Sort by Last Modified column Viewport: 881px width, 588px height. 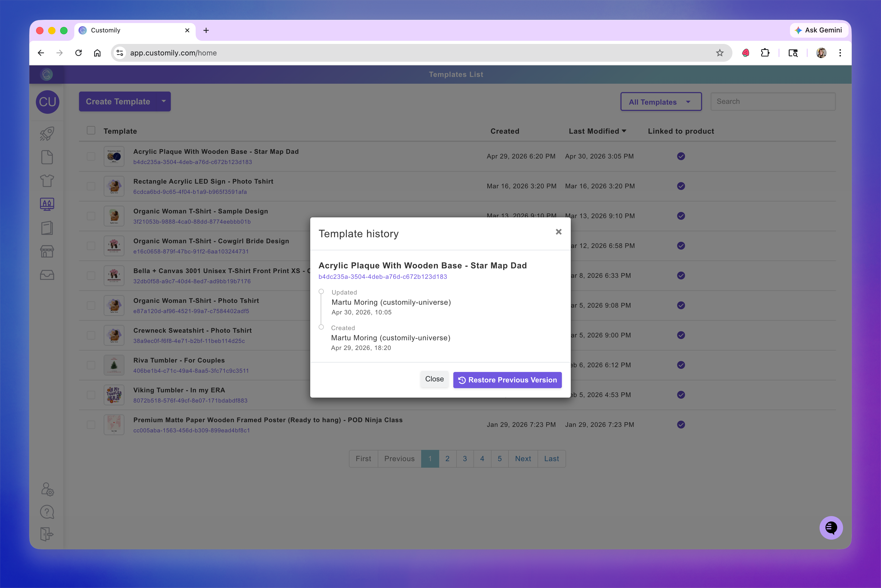tap(597, 131)
